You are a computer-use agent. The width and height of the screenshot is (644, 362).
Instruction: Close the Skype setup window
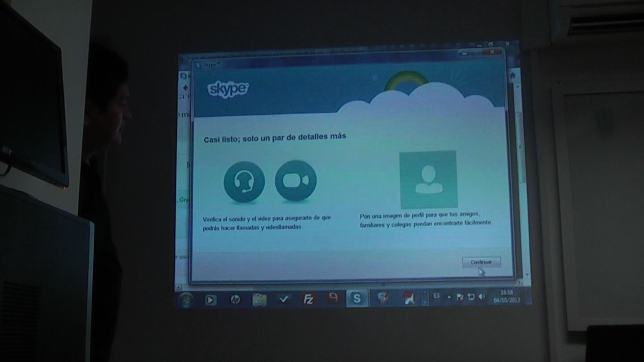pyautogui.click(x=492, y=52)
